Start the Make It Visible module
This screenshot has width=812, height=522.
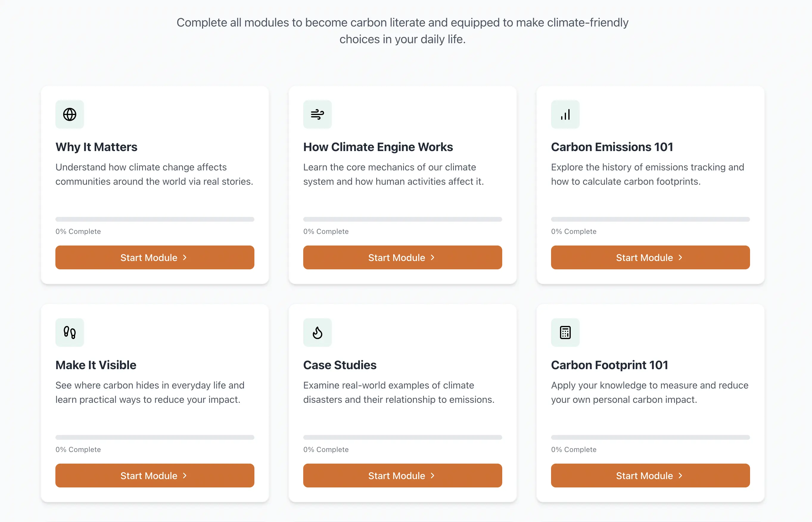(155, 476)
